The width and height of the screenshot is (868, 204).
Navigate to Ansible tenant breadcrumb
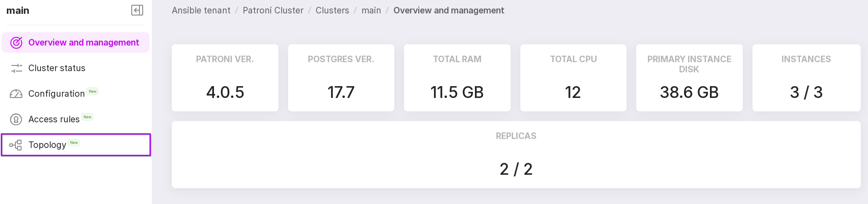tap(201, 11)
